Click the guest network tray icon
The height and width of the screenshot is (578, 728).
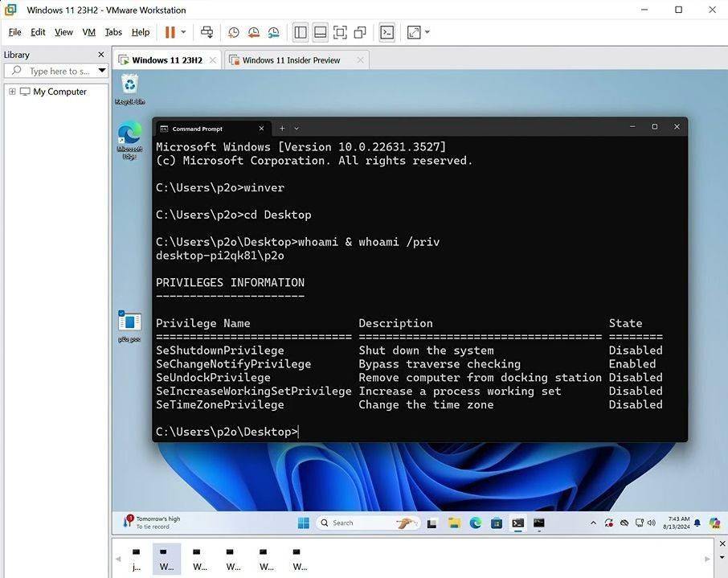click(640, 523)
